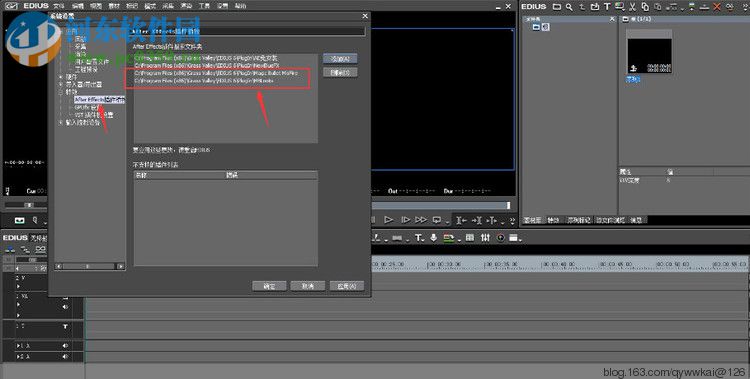
Task: Open the dropdown arrow beside render icon
Action: pyautogui.click(x=458, y=240)
